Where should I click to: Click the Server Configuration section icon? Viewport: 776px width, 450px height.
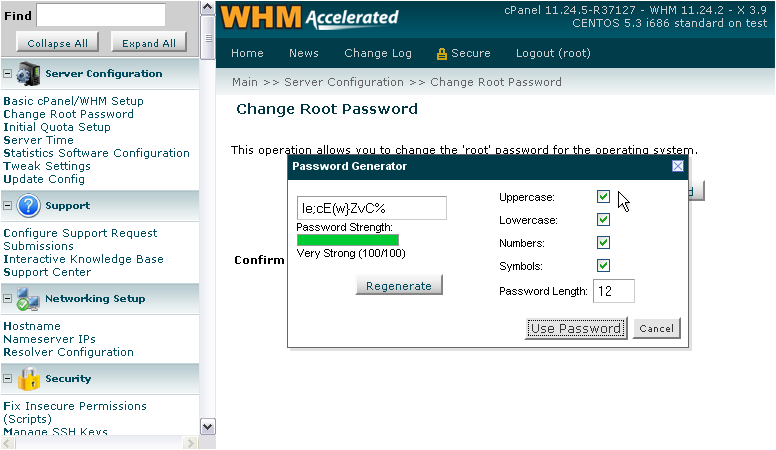[28, 74]
